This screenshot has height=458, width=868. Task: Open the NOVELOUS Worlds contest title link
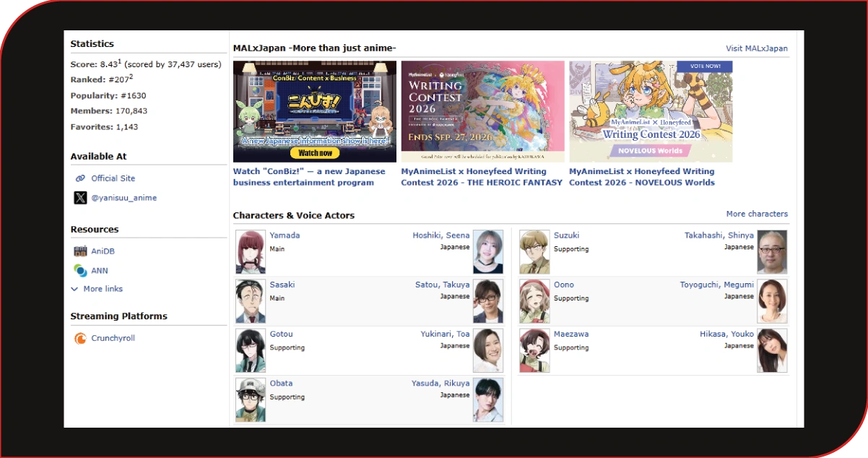642,177
